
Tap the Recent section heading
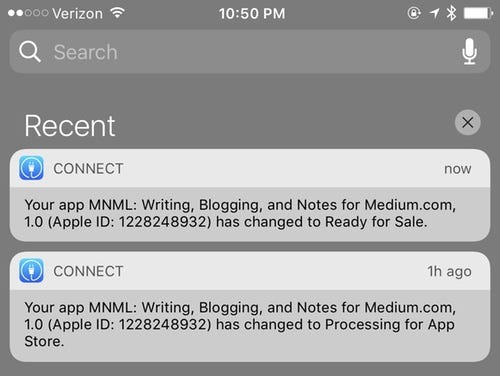pyautogui.click(x=70, y=126)
